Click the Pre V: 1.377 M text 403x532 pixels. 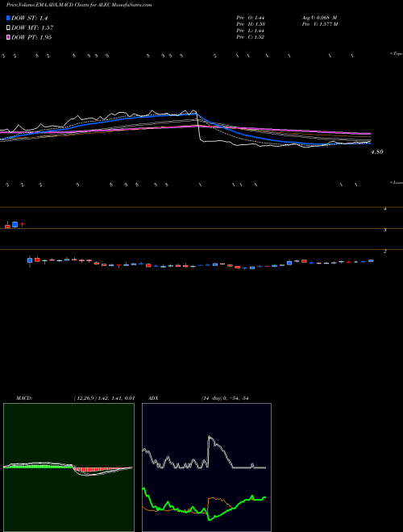(x=319, y=24)
